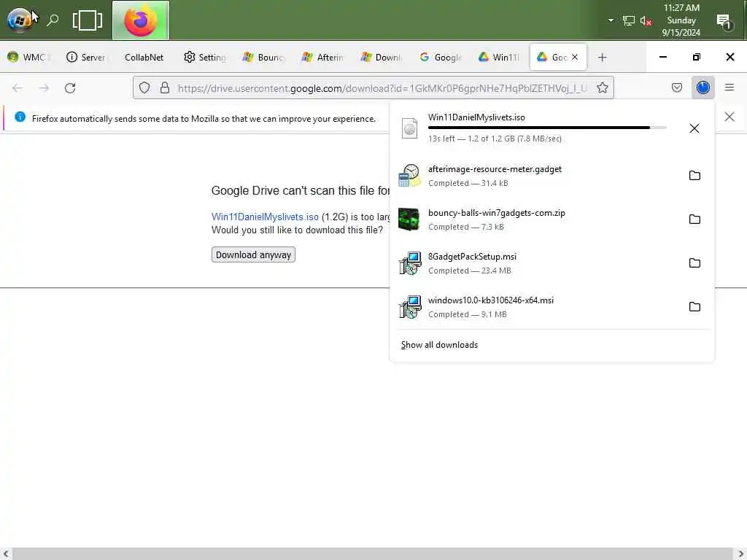Open Task View from the taskbar
Screen dimensions: 747x560
click(x=88, y=20)
